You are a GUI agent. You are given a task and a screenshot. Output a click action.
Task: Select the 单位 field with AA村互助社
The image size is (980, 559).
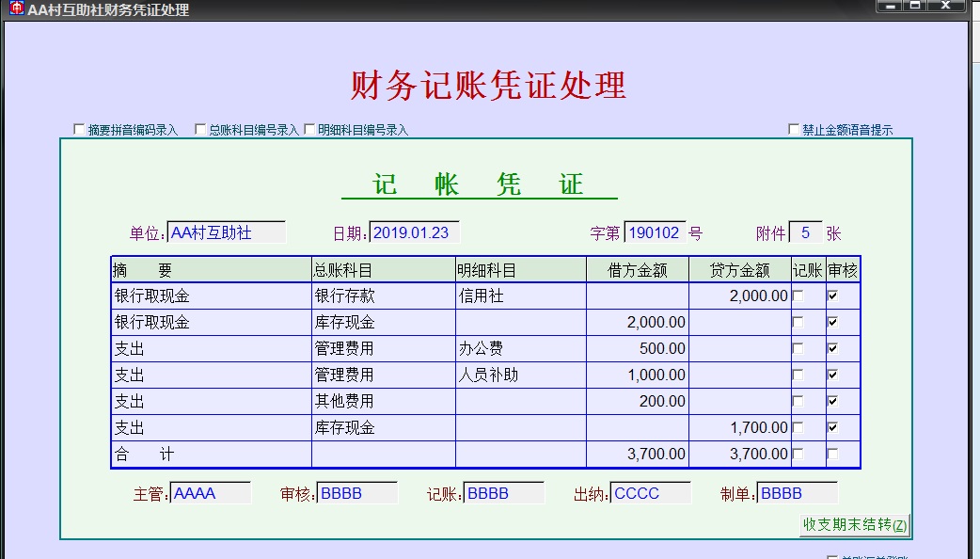click(226, 232)
